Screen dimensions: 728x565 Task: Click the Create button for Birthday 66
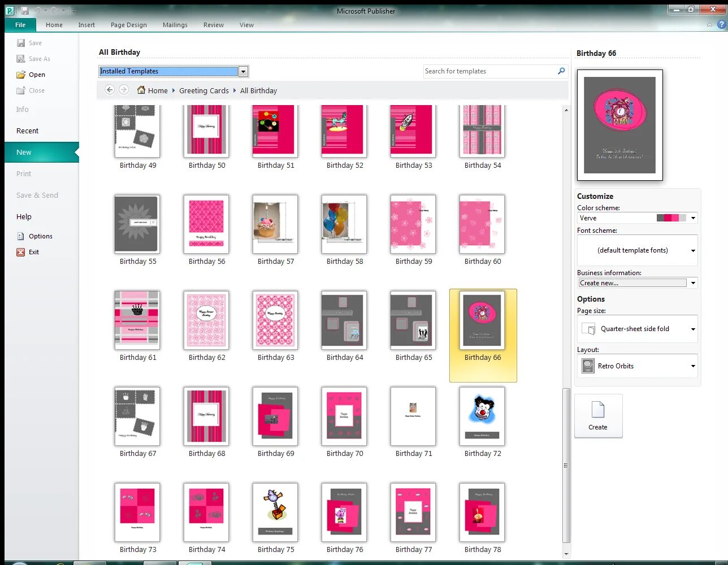tap(598, 416)
